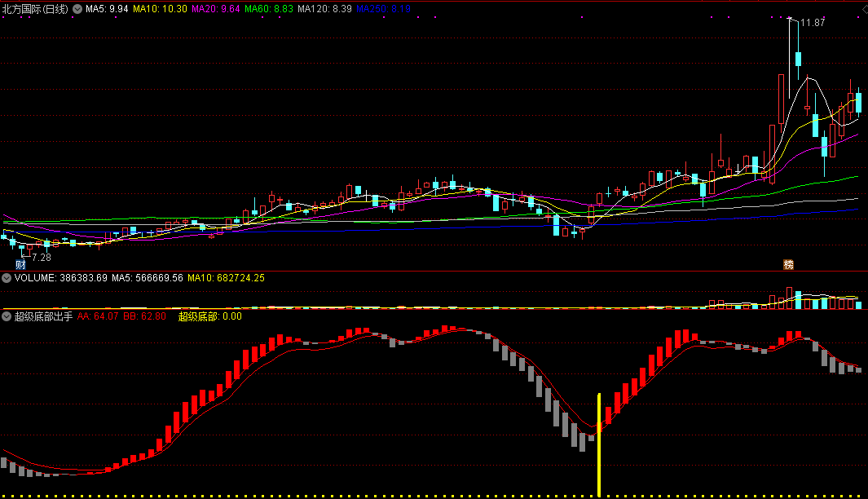The height and width of the screenshot is (499, 868).
Task: Click the BB: 62.80 indicator value
Action: pyautogui.click(x=144, y=317)
